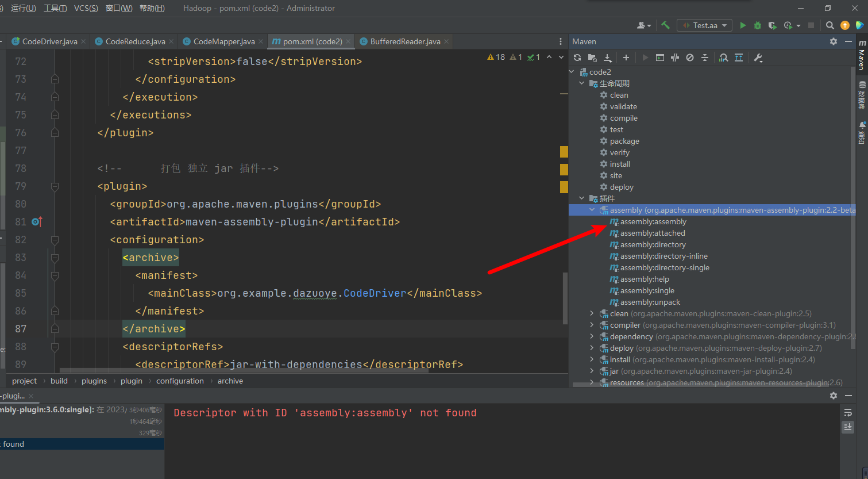Collapse all nodes in Maven tree
The width and height of the screenshot is (868, 479).
tap(705, 58)
